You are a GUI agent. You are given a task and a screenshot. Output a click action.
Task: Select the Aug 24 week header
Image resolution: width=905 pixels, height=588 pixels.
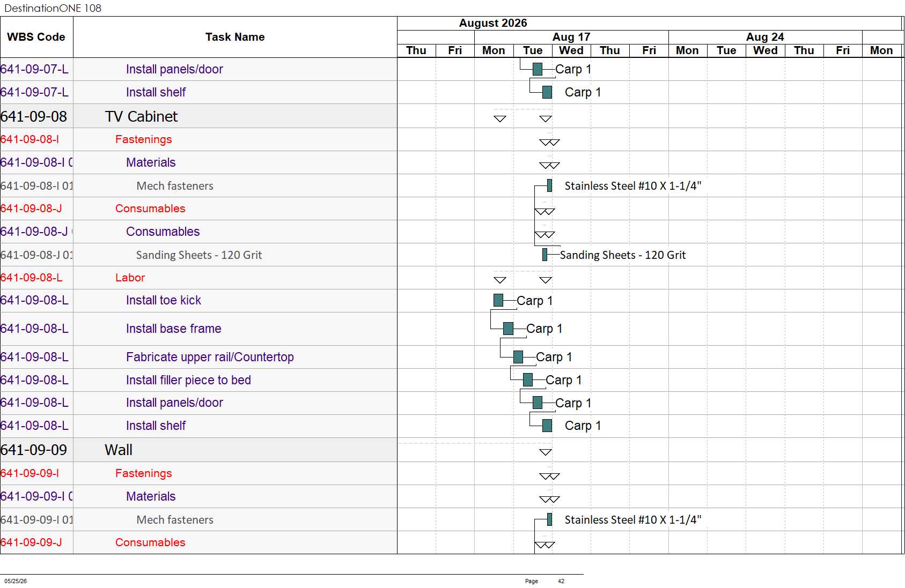coord(765,37)
